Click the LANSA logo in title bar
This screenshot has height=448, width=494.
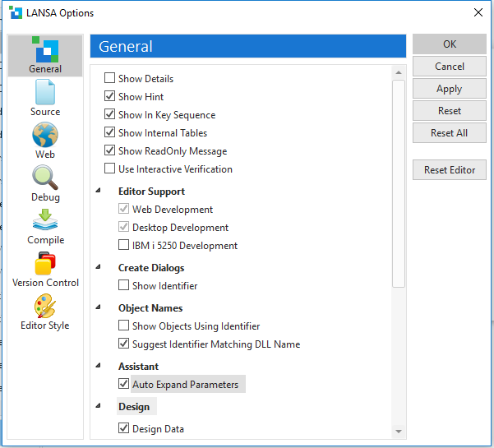click(16, 13)
